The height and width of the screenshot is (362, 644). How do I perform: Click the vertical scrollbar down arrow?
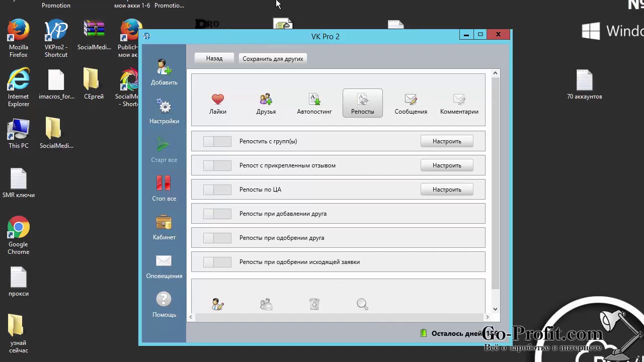(x=496, y=309)
